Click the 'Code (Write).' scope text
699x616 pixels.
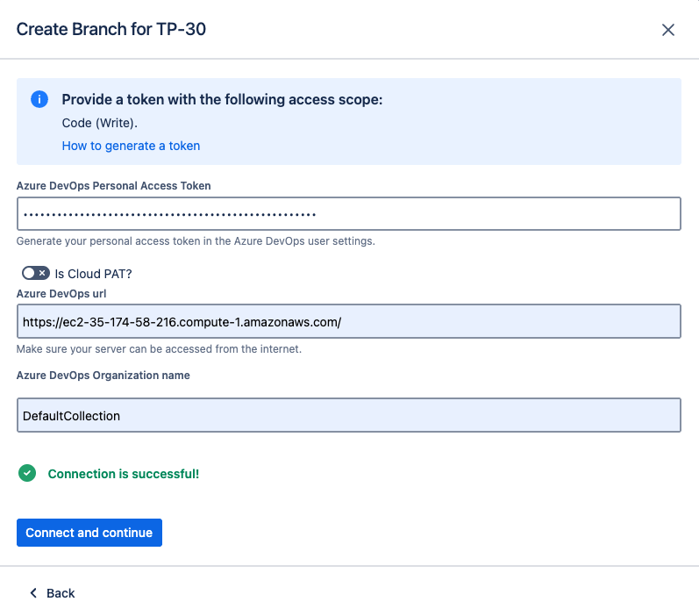pos(99,123)
